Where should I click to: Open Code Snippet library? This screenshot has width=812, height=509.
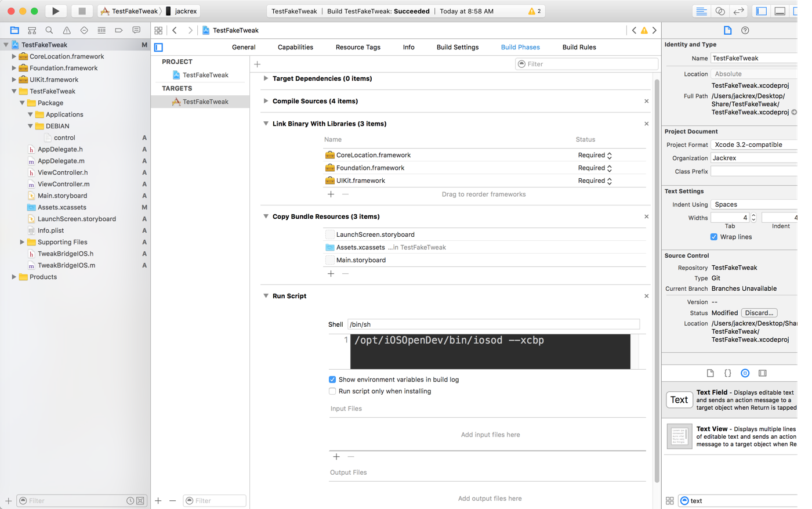727,373
